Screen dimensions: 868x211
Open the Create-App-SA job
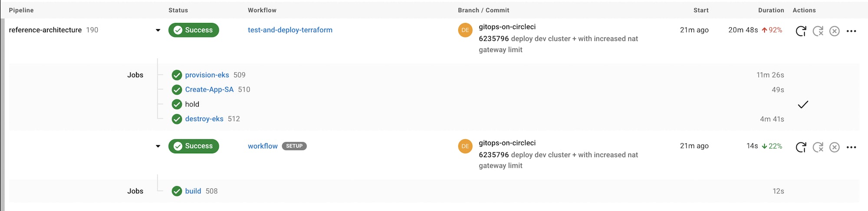tap(209, 89)
